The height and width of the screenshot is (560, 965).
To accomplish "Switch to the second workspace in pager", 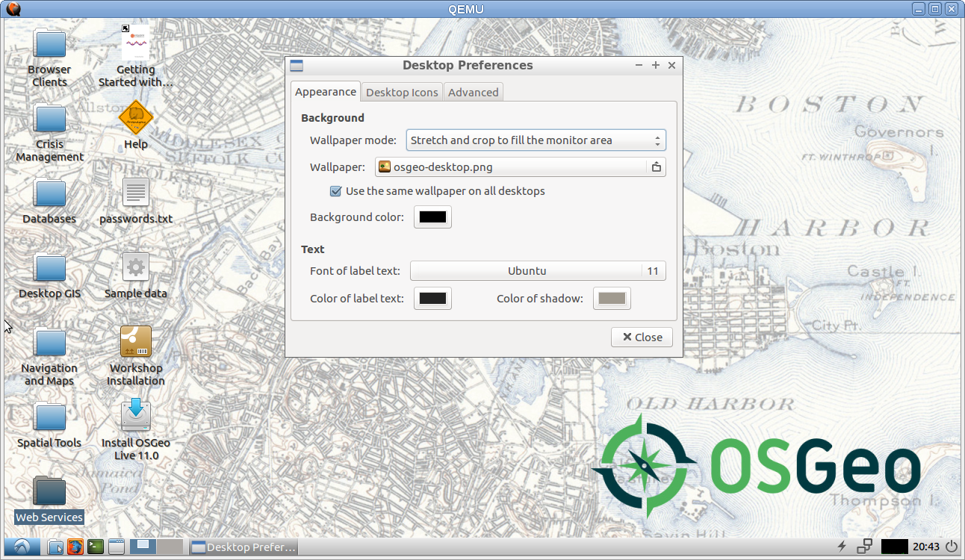I will point(170,547).
